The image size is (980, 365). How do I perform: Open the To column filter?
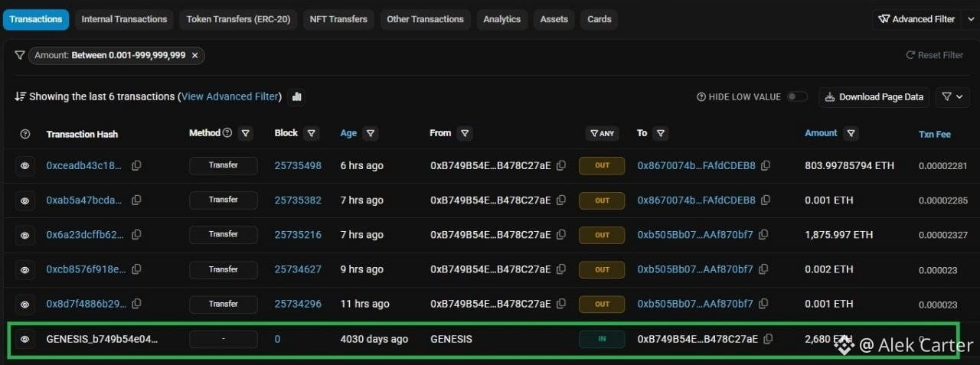pyautogui.click(x=661, y=133)
